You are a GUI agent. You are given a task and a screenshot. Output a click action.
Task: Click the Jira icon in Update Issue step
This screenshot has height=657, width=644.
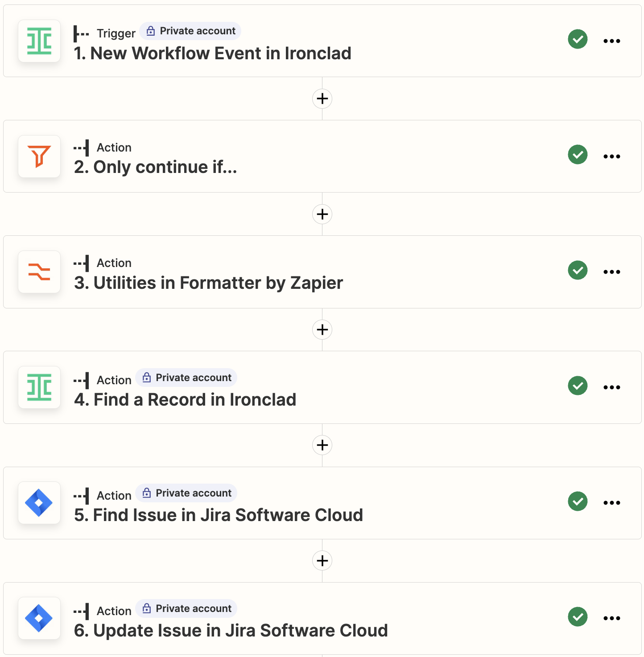(39, 618)
